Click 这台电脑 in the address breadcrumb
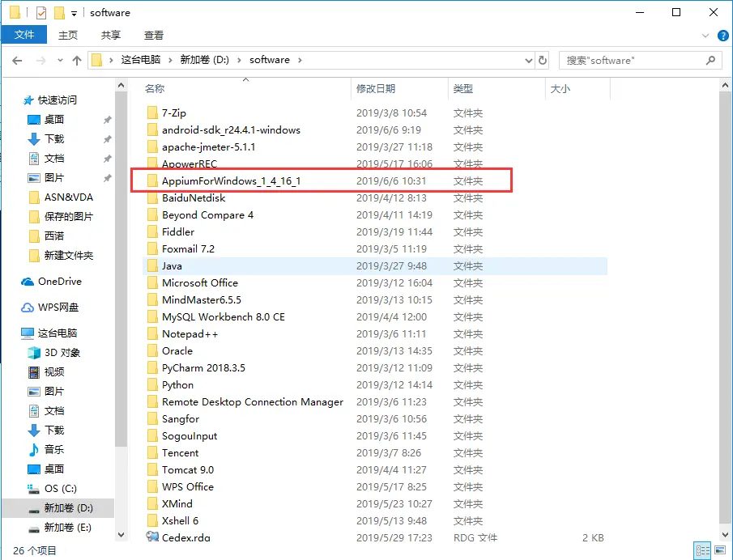733x560 pixels. 141,60
